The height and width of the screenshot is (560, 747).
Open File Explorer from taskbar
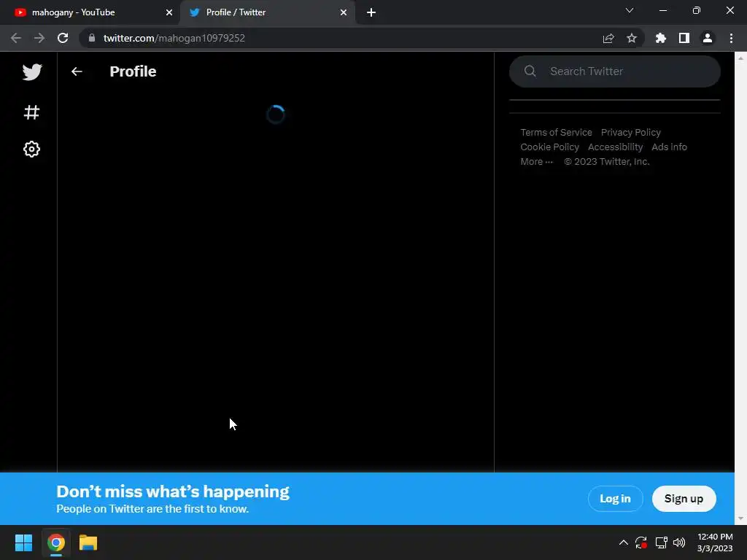[x=88, y=542]
